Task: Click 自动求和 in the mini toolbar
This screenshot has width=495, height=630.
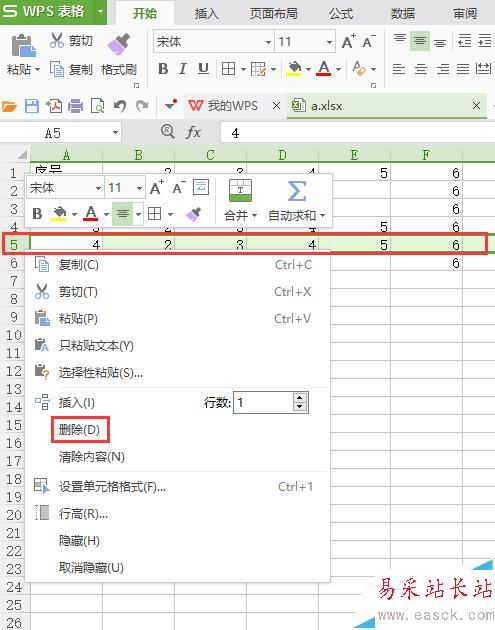Action: pos(297,200)
